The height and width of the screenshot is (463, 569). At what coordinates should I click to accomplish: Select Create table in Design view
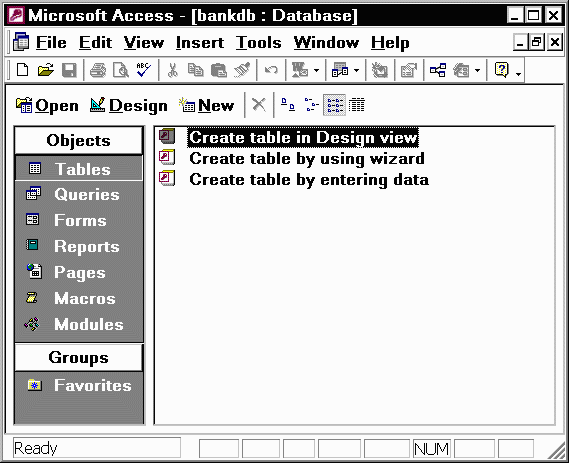(x=303, y=138)
